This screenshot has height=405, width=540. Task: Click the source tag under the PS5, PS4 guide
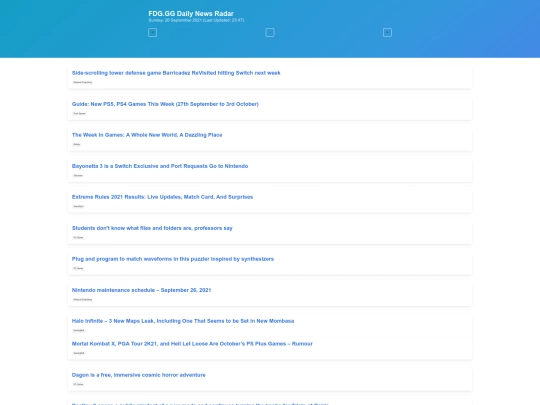click(x=79, y=113)
